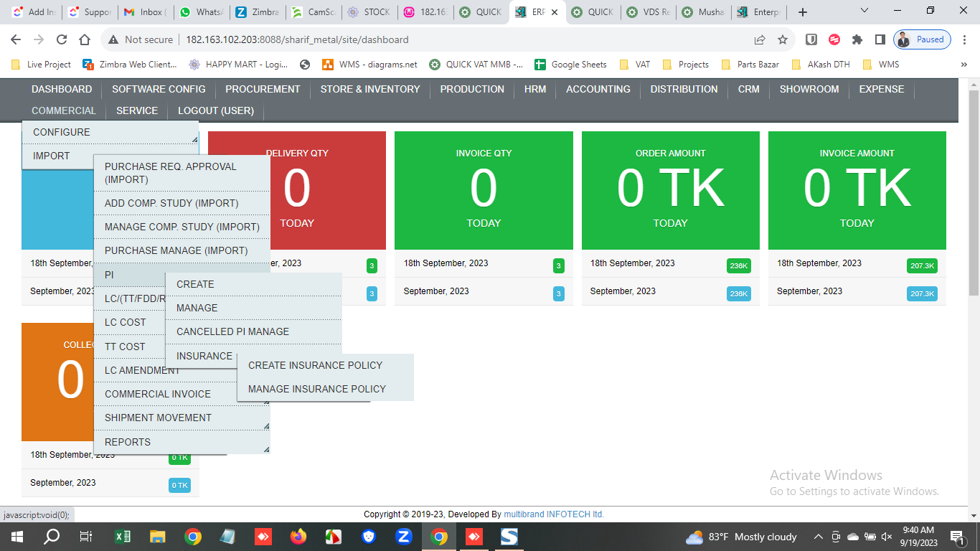Open Windows taskbar search

pos(52,537)
